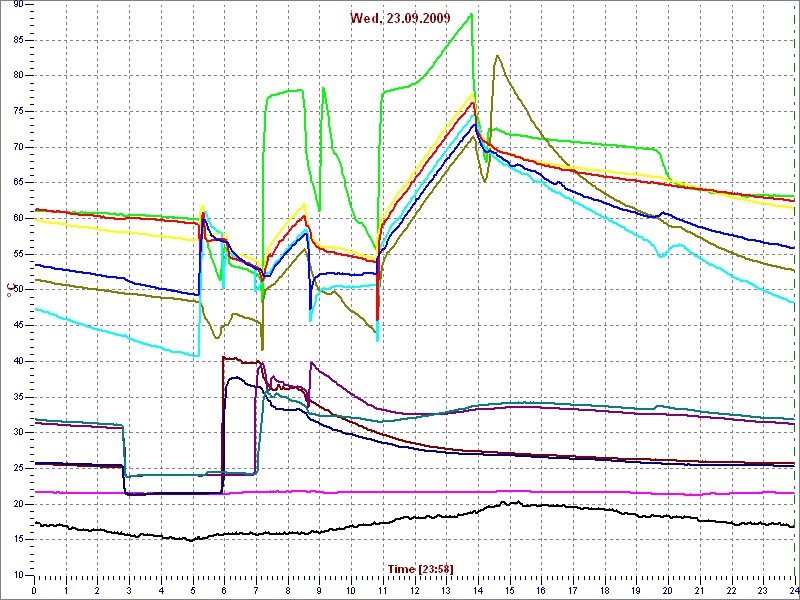Select the '40' temperature axis label
This screenshot has width=800, height=600.
point(19,361)
